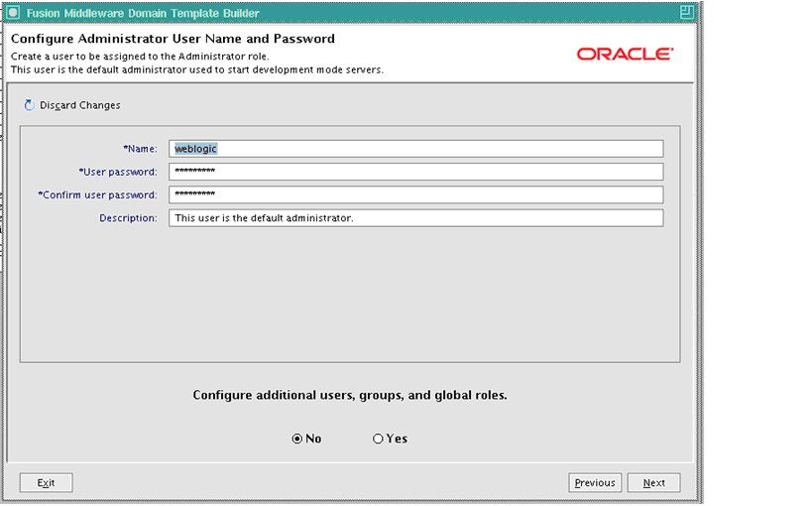Screen dimensions: 812x506
Task: Proceed with the Next button
Action: 654,482
